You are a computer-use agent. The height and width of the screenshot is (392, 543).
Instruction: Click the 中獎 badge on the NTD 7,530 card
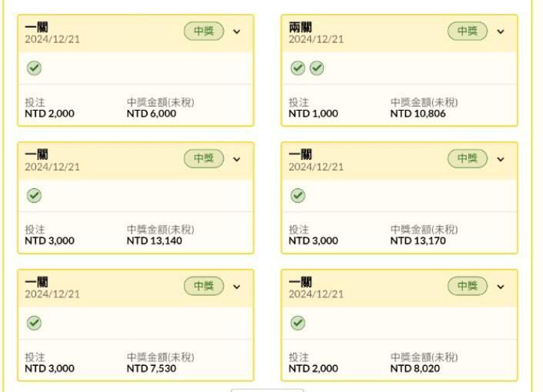click(204, 286)
